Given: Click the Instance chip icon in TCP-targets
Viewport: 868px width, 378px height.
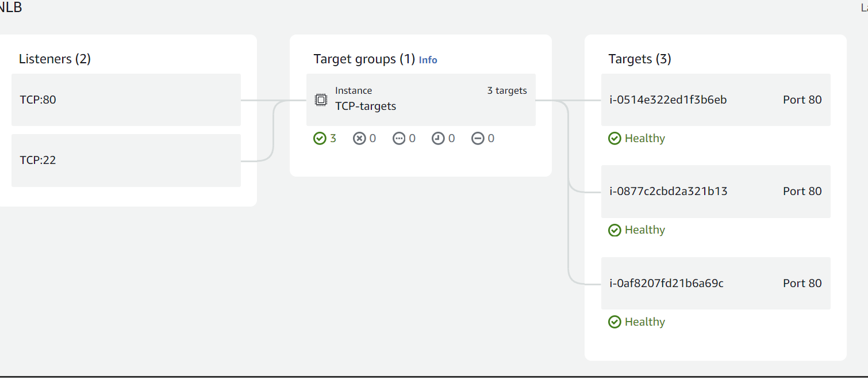Looking at the screenshot, I should (321, 100).
